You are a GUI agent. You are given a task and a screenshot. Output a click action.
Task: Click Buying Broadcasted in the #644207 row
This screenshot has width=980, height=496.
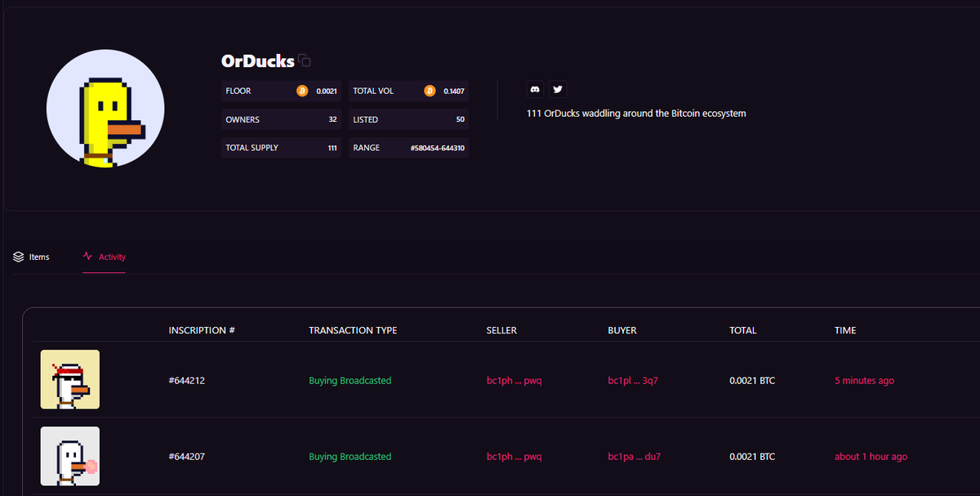point(350,457)
